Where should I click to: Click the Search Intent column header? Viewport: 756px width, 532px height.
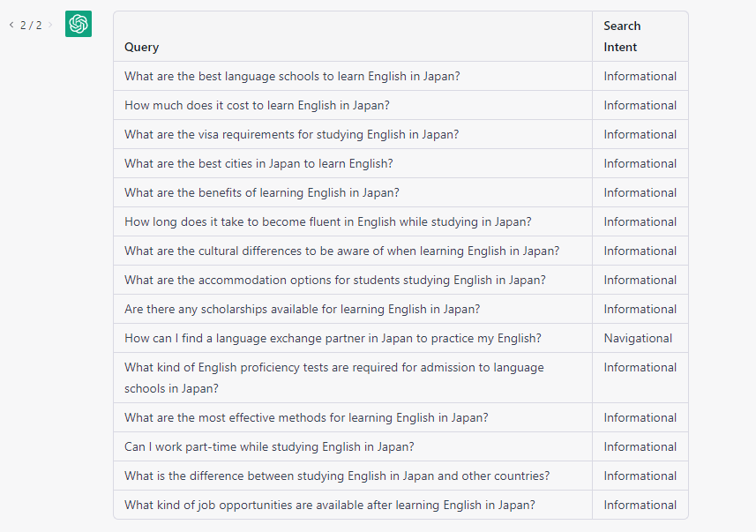622,37
